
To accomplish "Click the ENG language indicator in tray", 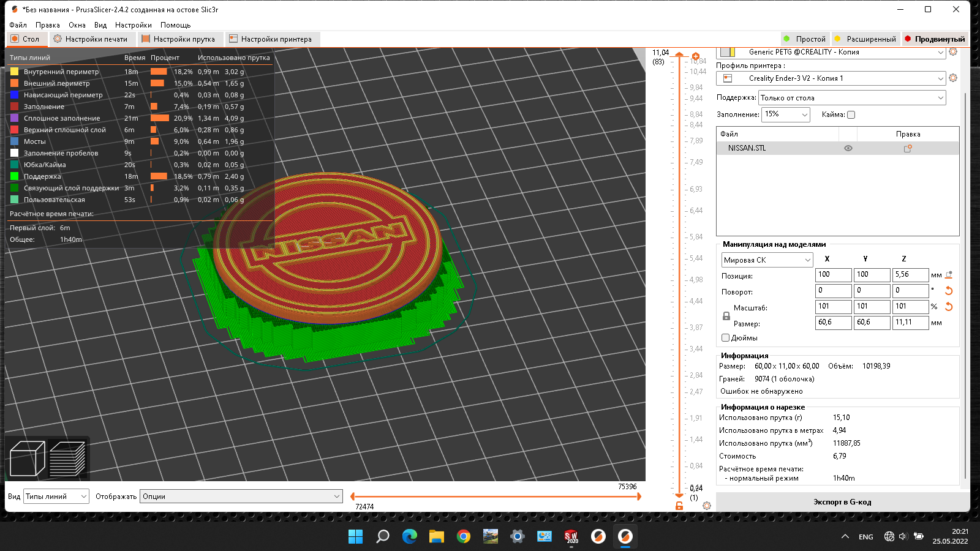I will pos(866,537).
